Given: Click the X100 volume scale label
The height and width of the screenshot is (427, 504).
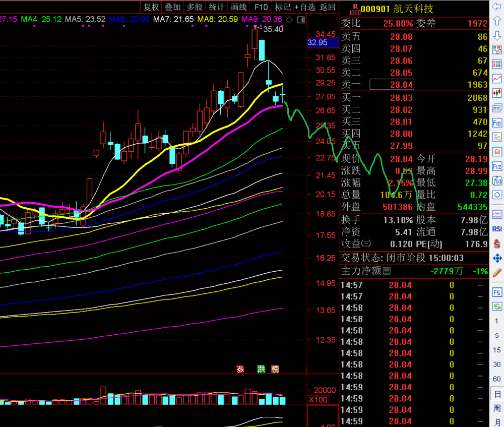Looking at the screenshot, I should (x=318, y=400).
